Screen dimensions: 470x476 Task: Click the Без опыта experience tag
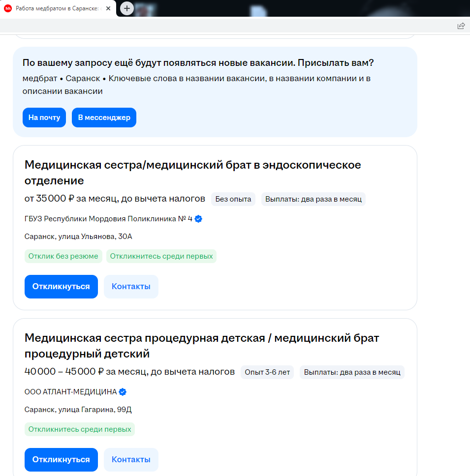(x=233, y=199)
